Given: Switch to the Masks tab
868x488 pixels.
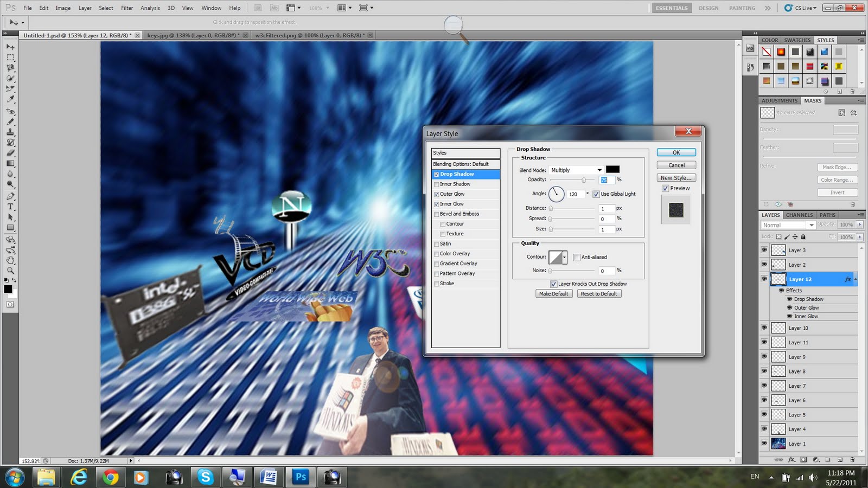Looking at the screenshot, I should tap(813, 101).
